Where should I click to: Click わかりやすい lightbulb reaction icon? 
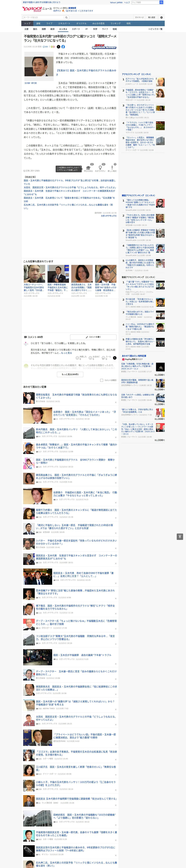[x=100, y=168]
